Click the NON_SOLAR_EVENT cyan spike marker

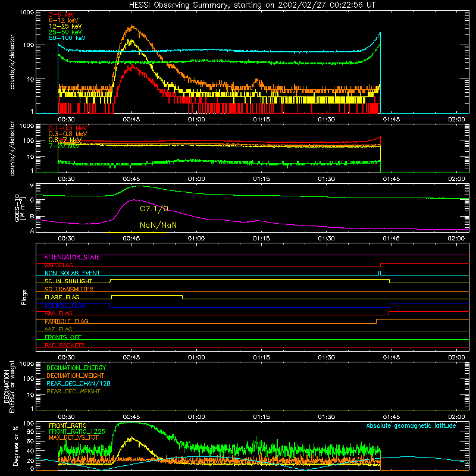click(380, 273)
